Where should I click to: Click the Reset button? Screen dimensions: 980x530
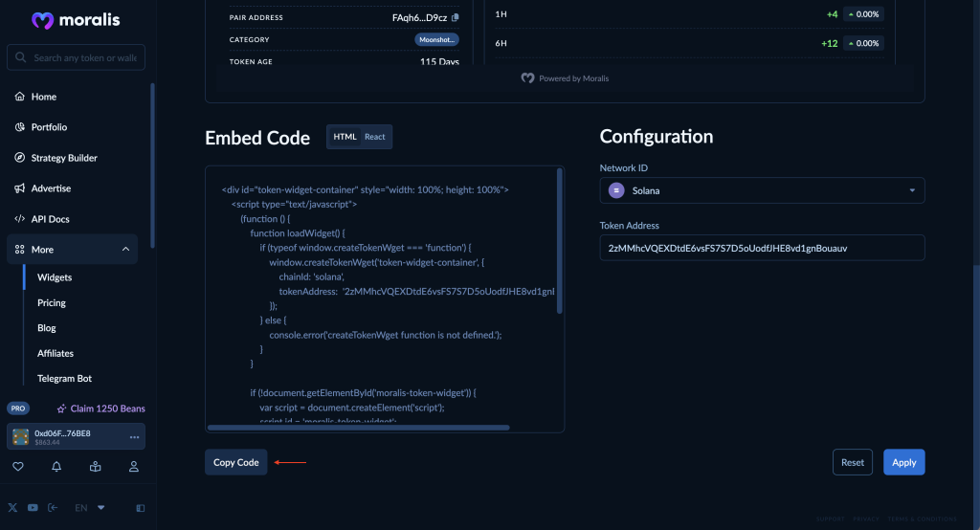[x=852, y=462]
